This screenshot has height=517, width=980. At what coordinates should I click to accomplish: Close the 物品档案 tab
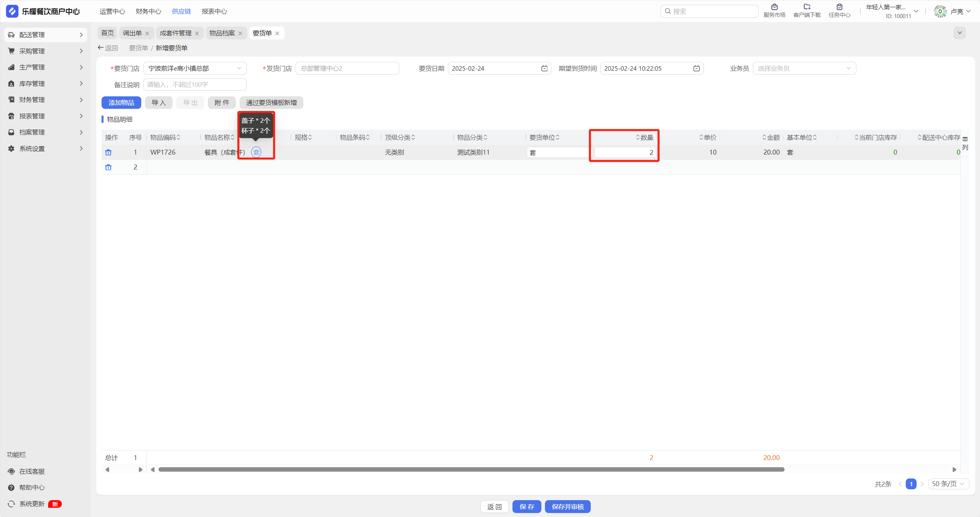(240, 34)
